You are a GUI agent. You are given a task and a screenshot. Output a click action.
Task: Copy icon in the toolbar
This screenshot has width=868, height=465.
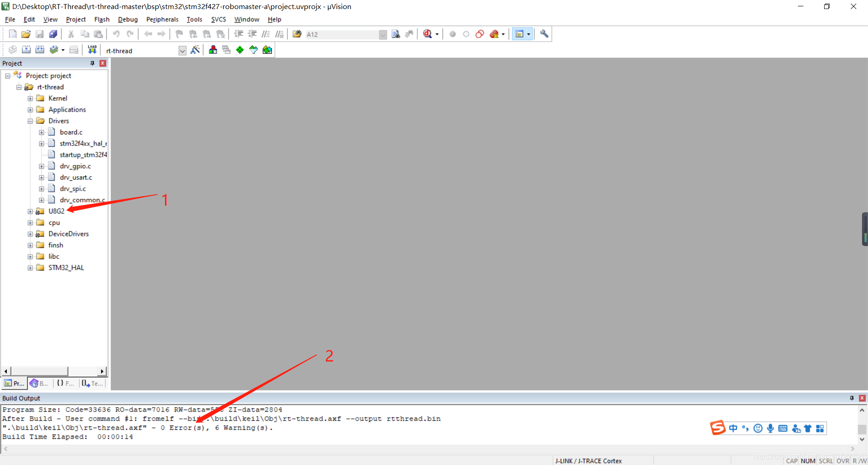[85, 34]
